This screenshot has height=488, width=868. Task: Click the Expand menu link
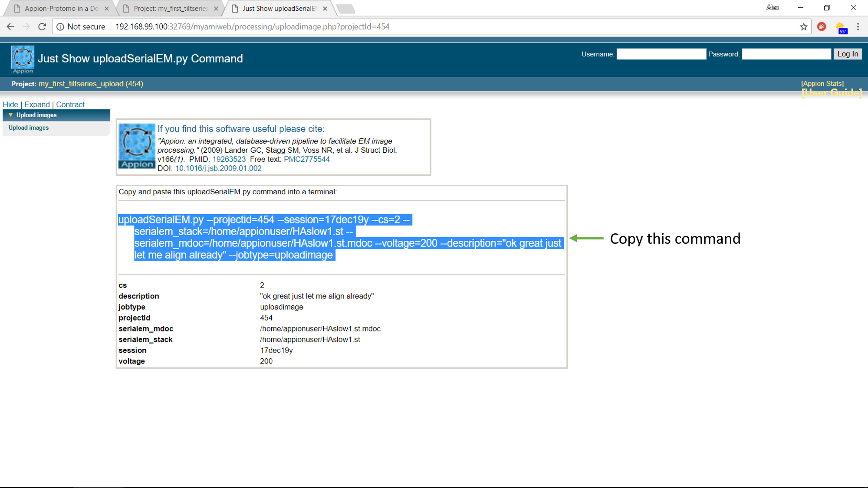[37, 105]
